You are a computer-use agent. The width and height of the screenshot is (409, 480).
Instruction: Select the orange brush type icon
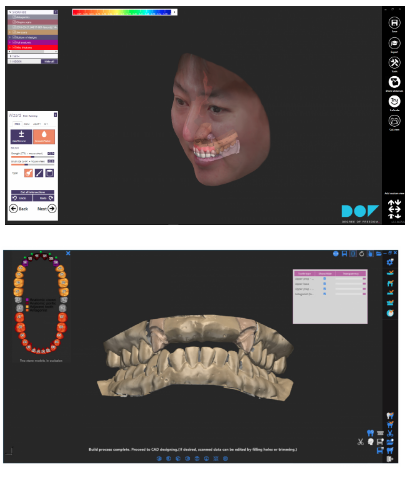click(28, 173)
